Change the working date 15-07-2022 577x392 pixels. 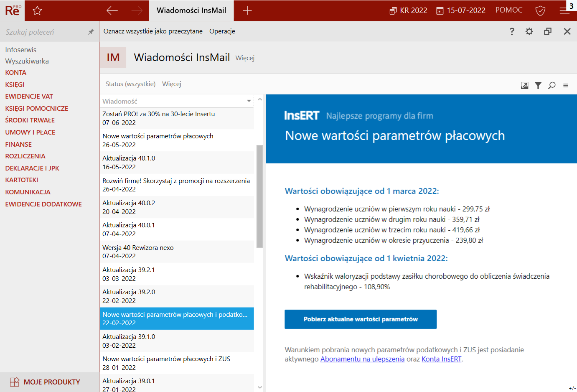click(461, 10)
